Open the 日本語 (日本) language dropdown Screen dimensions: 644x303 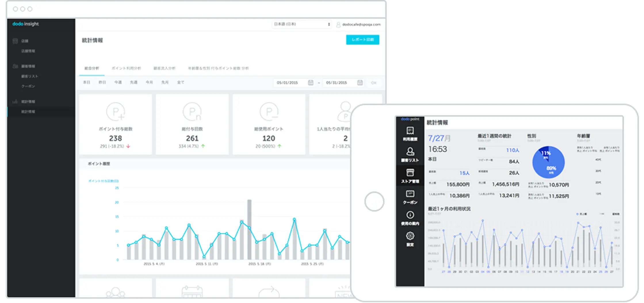pos(302,24)
